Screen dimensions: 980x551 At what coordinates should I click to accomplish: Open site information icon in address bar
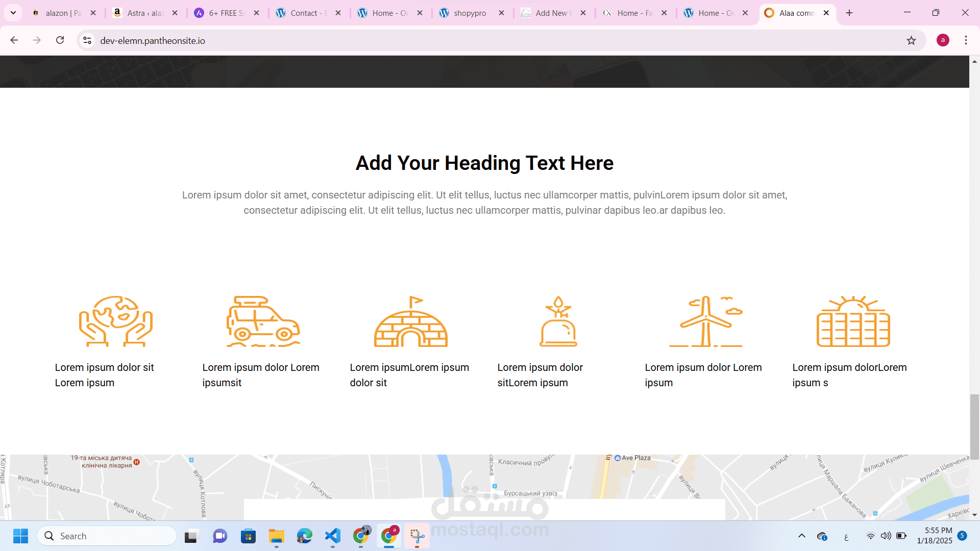pos(87,40)
